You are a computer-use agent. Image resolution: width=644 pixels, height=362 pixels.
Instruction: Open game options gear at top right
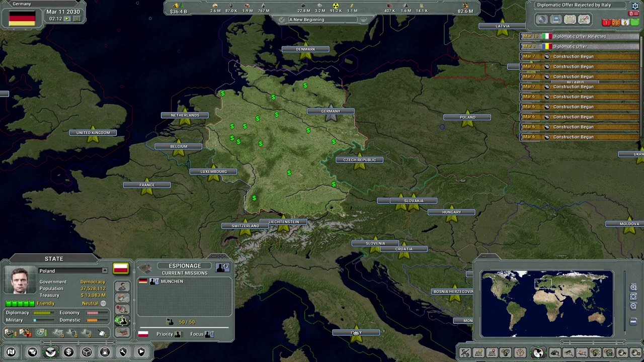(x=635, y=6)
